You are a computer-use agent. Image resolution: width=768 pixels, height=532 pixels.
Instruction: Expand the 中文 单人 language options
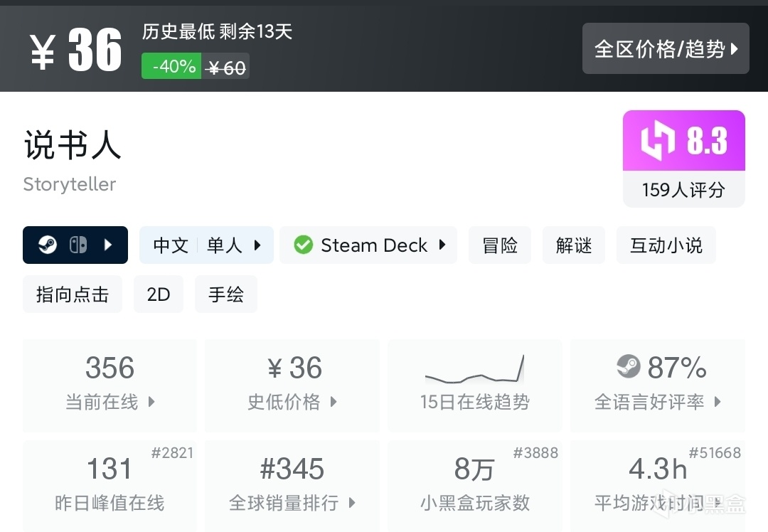click(x=206, y=245)
